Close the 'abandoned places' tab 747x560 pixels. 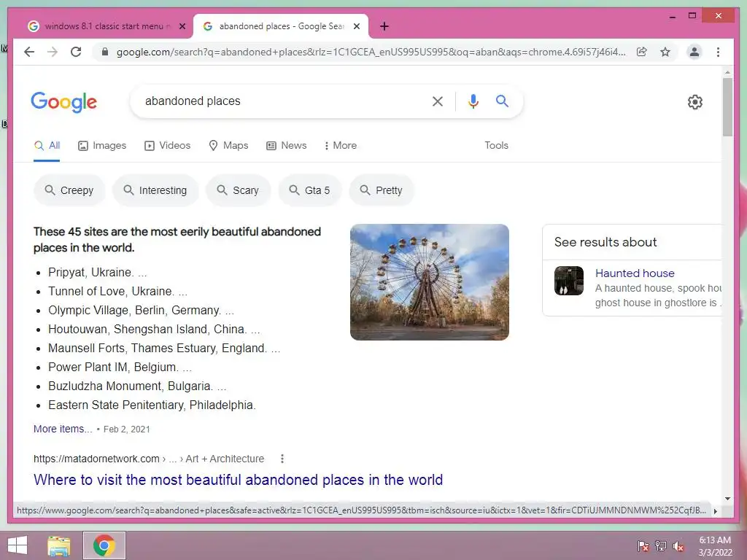pyautogui.click(x=356, y=27)
